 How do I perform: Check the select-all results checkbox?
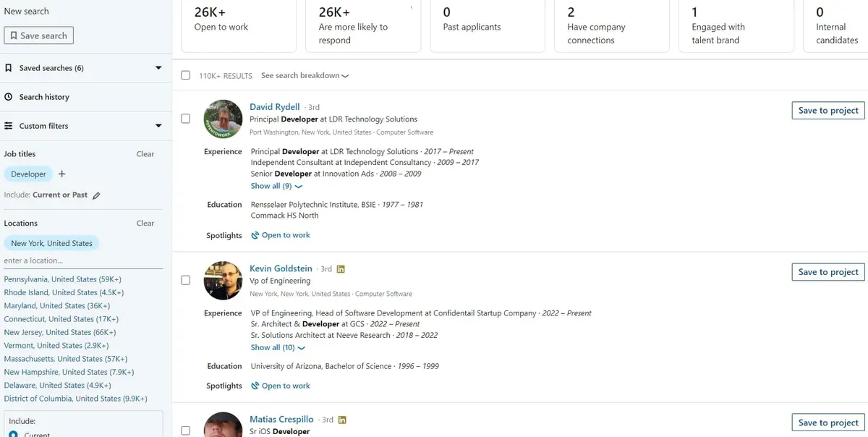coord(186,75)
